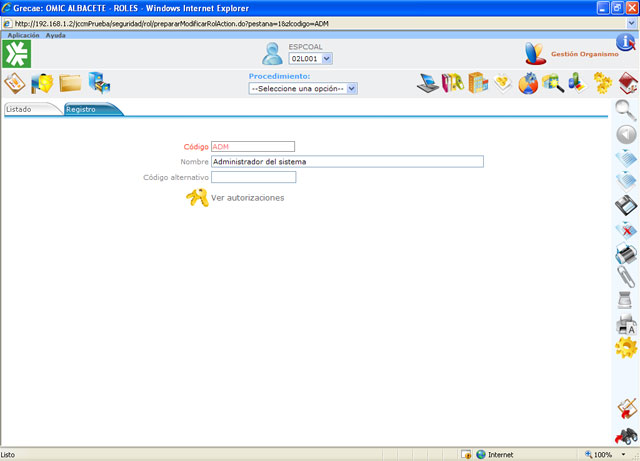Click the yellow keys authorization icon
The image size is (640, 461).
198,198
